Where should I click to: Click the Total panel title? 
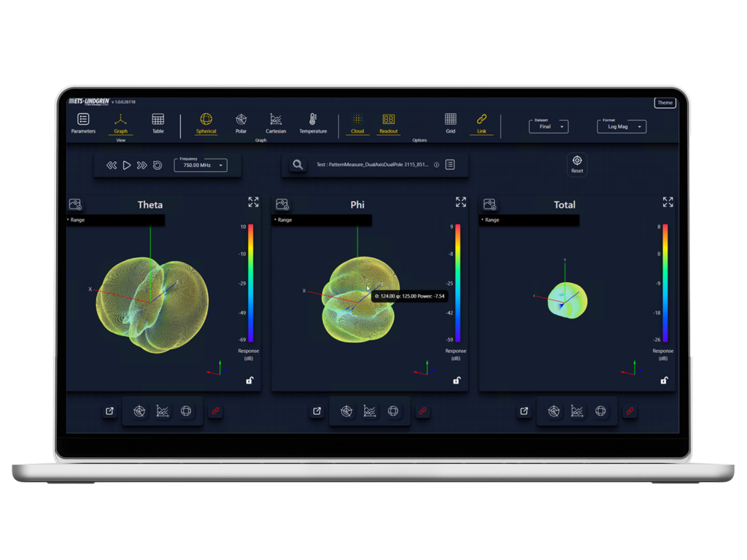(565, 205)
